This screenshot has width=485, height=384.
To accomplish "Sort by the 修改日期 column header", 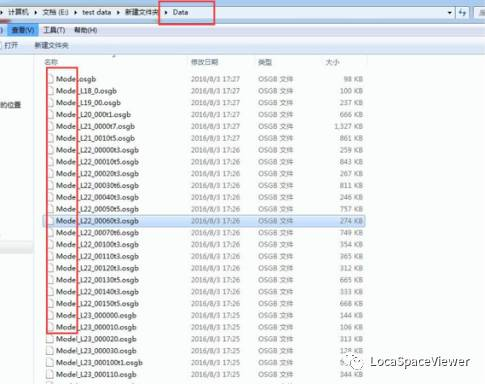I will click(204, 62).
